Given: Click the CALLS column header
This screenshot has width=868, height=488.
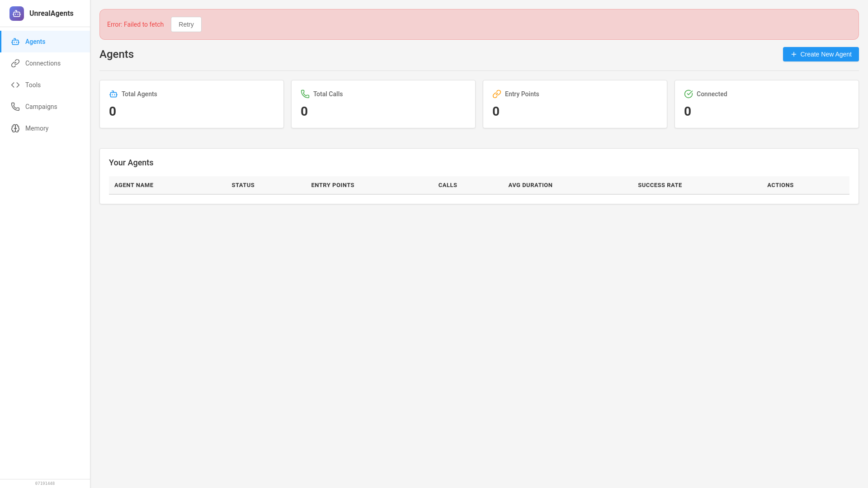Looking at the screenshot, I should [448, 185].
